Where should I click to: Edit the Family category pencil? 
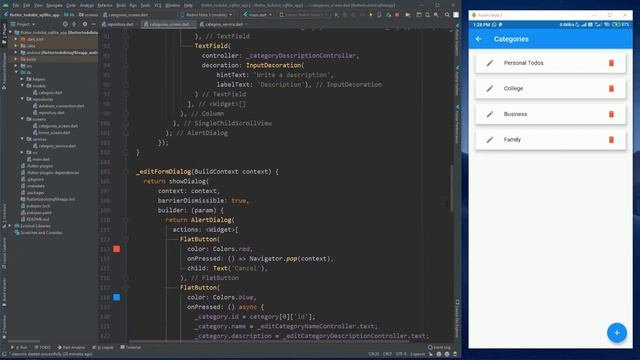[x=490, y=140]
